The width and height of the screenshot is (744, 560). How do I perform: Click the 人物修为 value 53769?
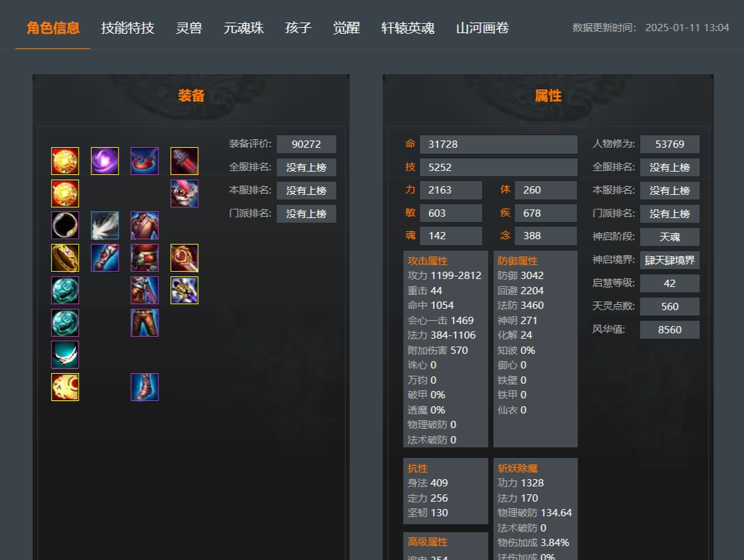click(670, 144)
